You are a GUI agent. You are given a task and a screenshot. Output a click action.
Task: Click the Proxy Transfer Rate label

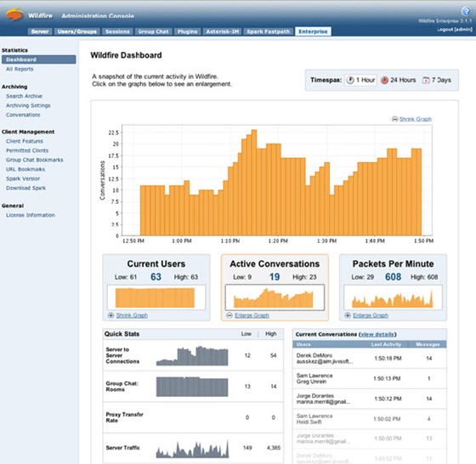point(124,417)
